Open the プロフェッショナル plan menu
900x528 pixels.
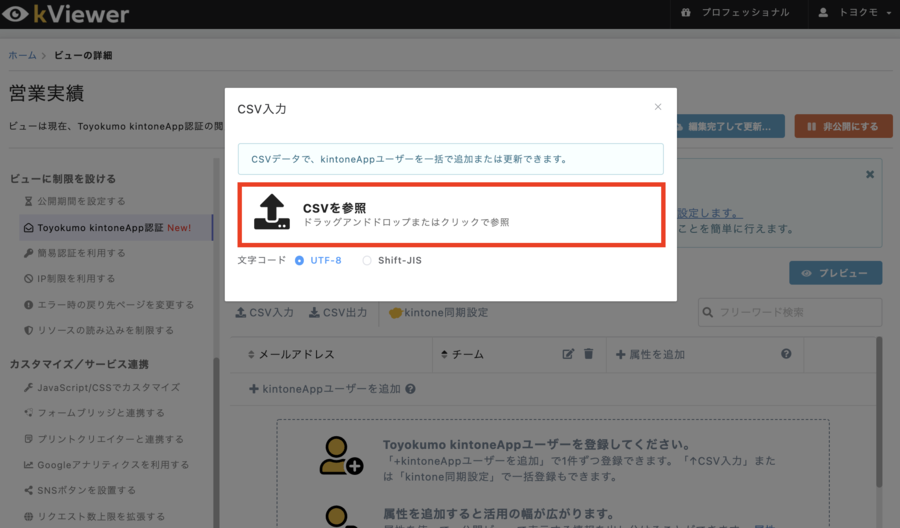click(735, 13)
